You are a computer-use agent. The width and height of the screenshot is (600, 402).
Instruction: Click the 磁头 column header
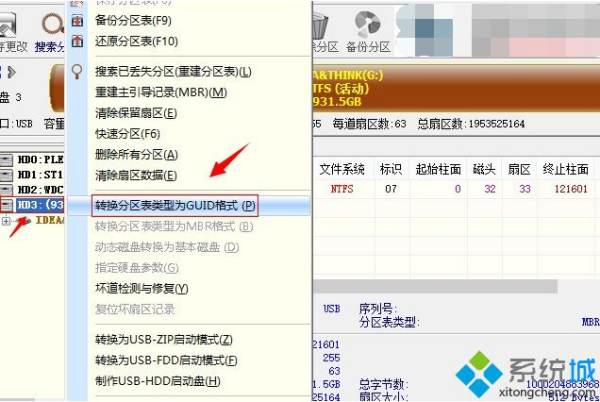[x=484, y=169]
